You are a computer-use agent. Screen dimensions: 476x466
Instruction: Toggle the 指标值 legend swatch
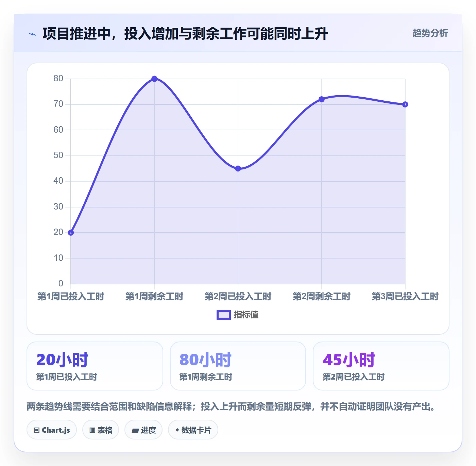coord(223,315)
